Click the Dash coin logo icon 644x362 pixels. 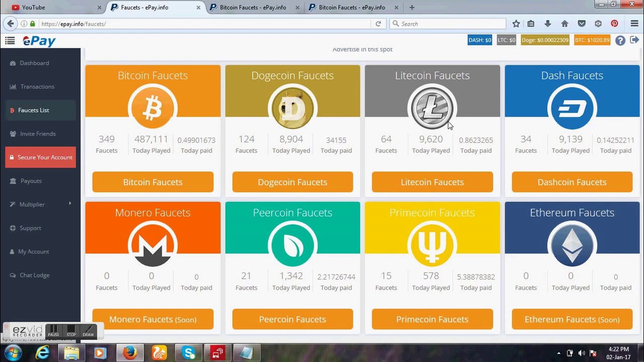(x=572, y=108)
